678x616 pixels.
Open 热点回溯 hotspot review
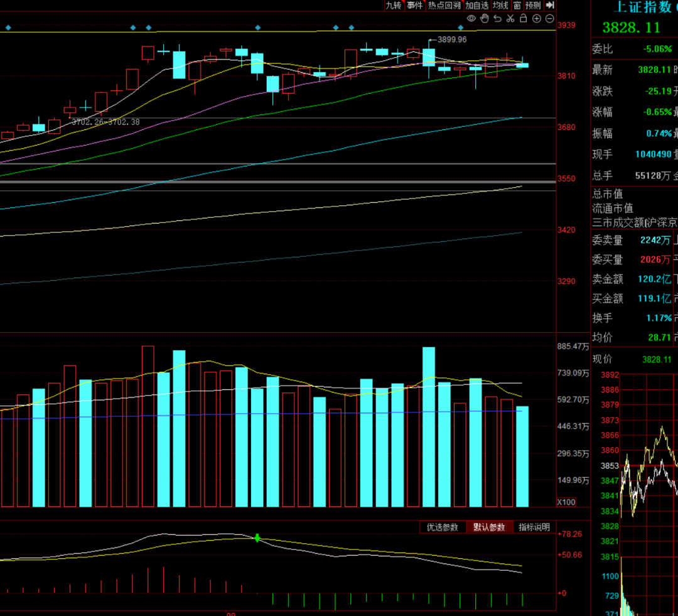pos(444,5)
